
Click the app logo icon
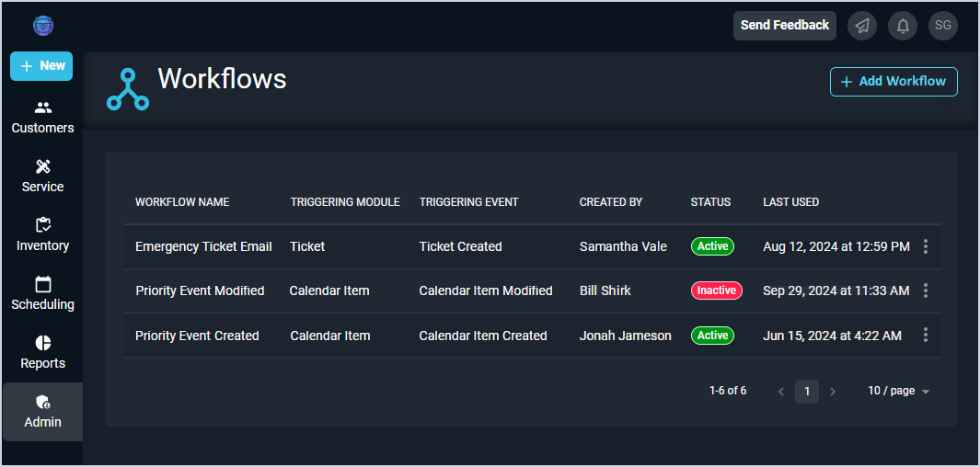point(43,26)
